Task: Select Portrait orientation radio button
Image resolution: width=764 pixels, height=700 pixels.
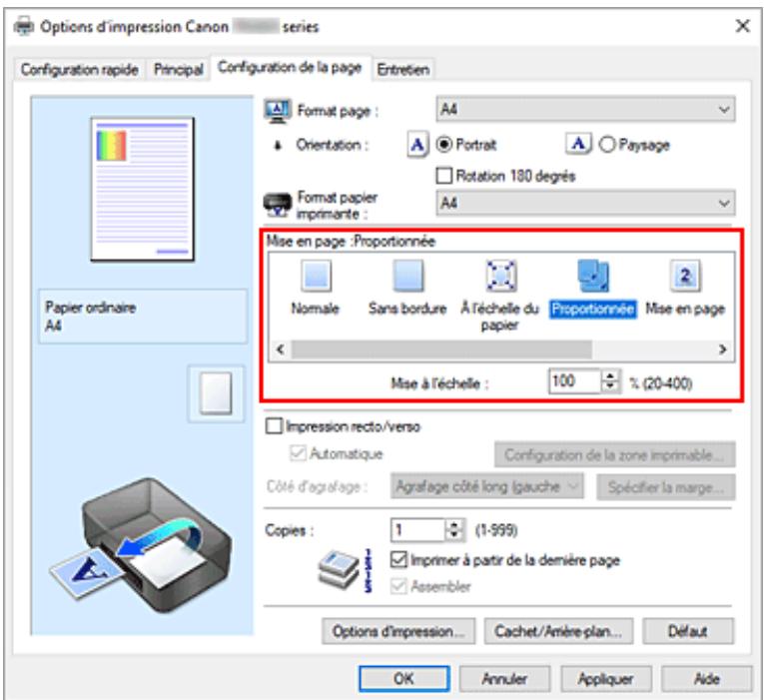Action: point(443,145)
